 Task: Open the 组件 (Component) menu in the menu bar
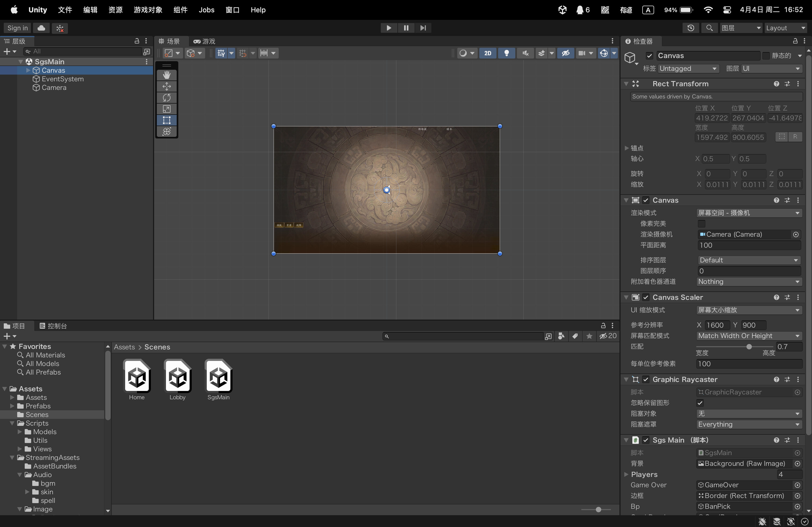180,10
